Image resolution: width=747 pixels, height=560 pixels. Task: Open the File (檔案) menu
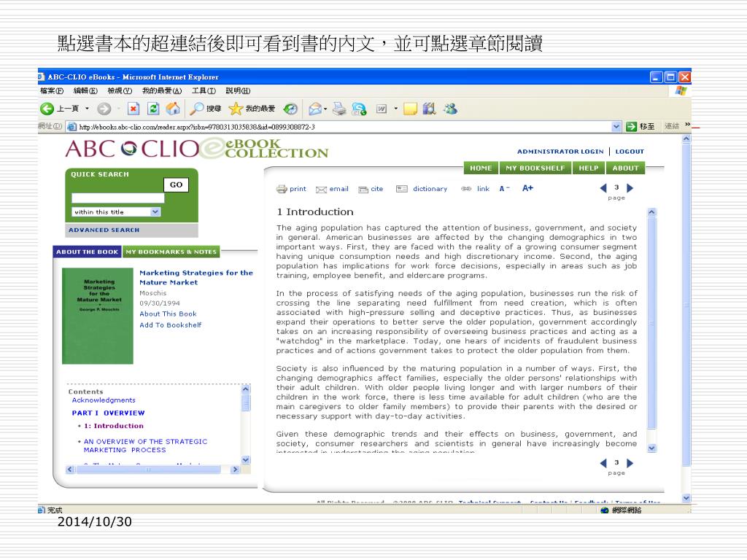pos(52,90)
